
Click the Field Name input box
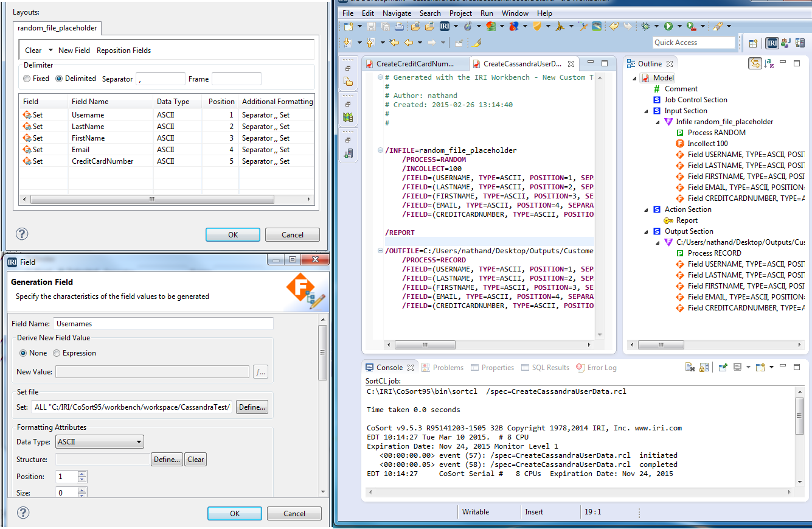coord(164,324)
